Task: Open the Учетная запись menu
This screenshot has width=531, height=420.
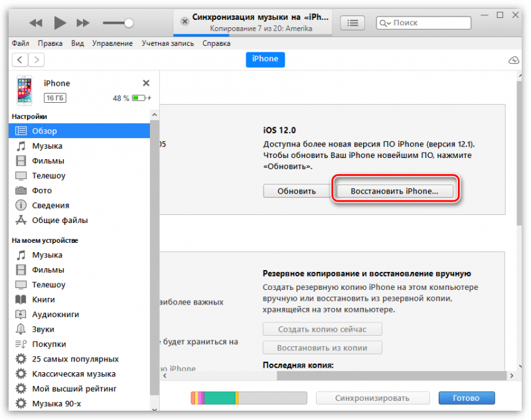Action: tap(168, 43)
